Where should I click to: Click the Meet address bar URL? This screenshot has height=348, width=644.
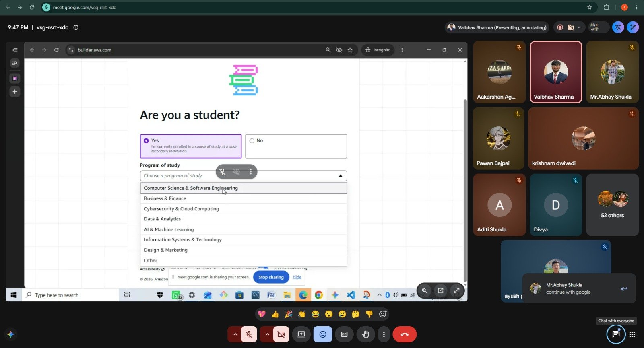coord(85,7)
